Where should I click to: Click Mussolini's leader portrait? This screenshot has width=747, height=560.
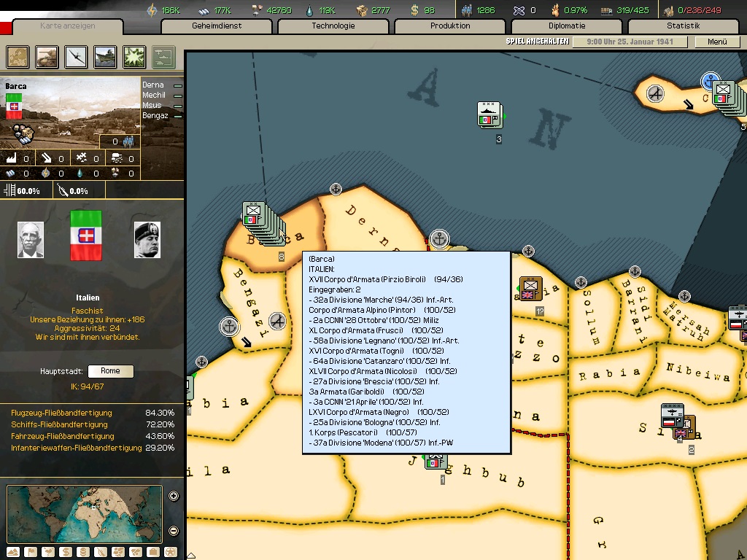(147, 240)
